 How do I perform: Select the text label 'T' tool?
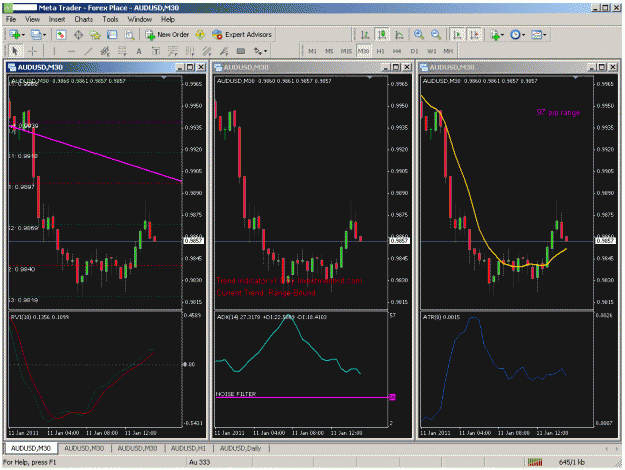[x=156, y=51]
